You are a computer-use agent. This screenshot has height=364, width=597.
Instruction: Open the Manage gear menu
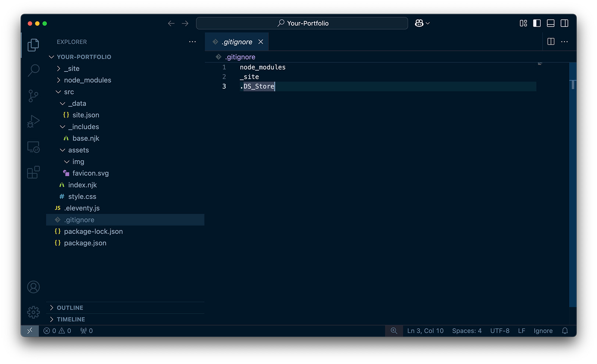click(x=33, y=312)
